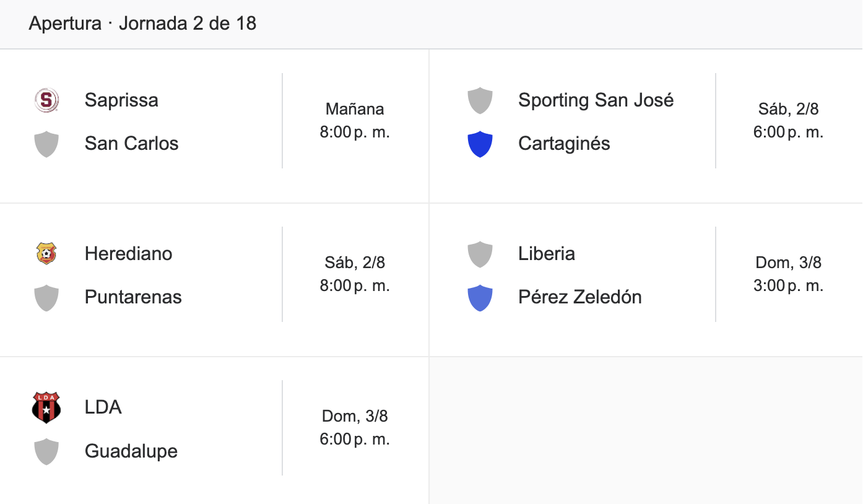The height and width of the screenshot is (504, 863).
Task: Click the gray Guadalupe shield icon
Action: tap(46, 451)
